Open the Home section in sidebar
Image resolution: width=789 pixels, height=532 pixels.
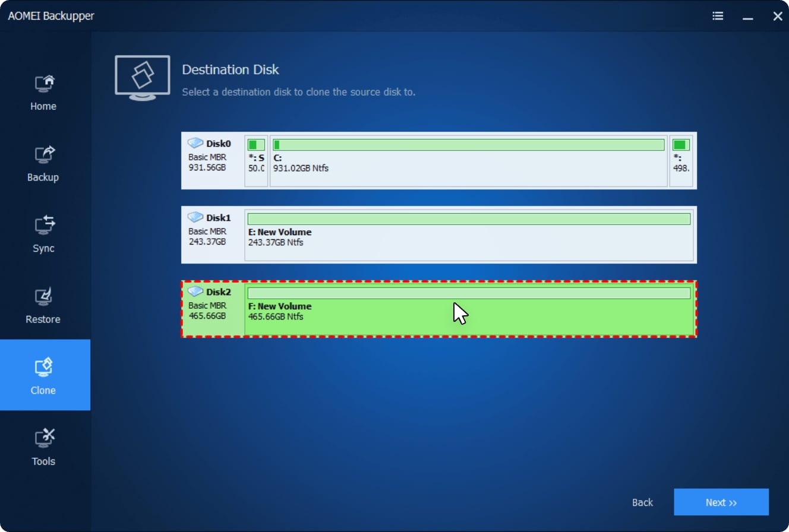click(45, 92)
